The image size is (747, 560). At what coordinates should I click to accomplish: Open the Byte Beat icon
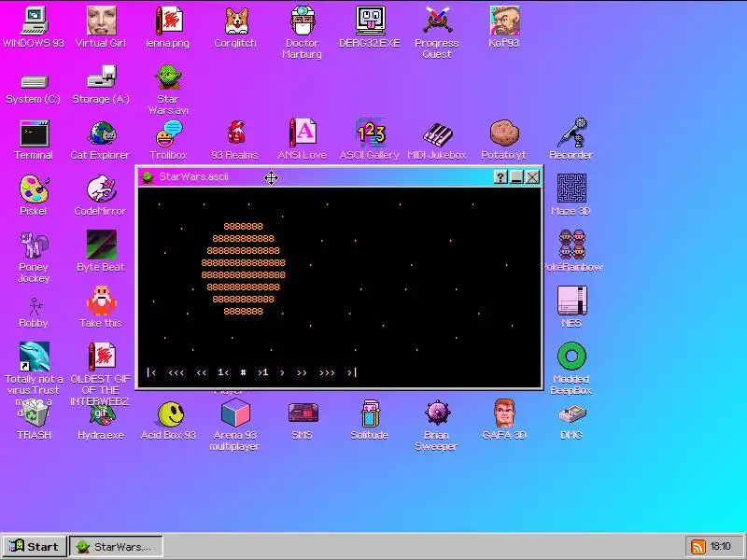point(101,251)
